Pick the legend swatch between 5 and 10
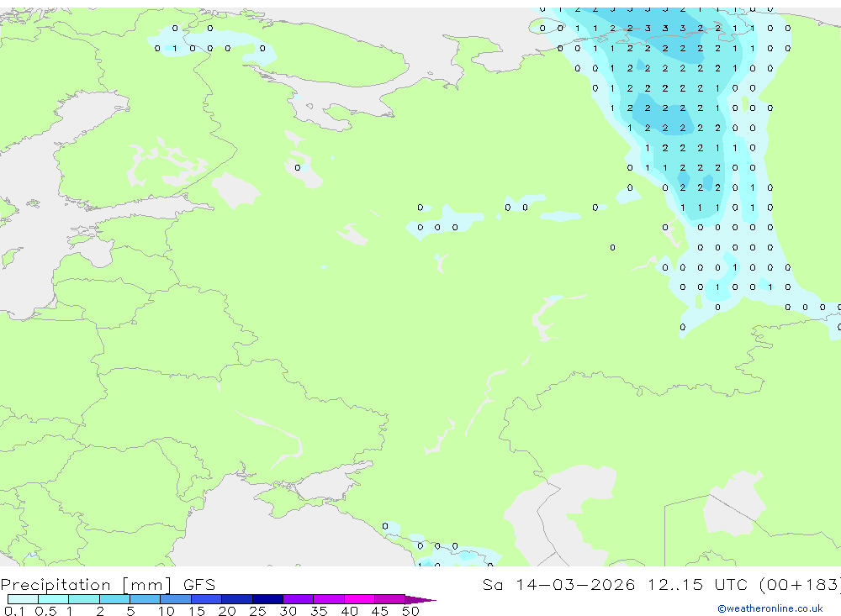 pyautogui.click(x=145, y=599)
